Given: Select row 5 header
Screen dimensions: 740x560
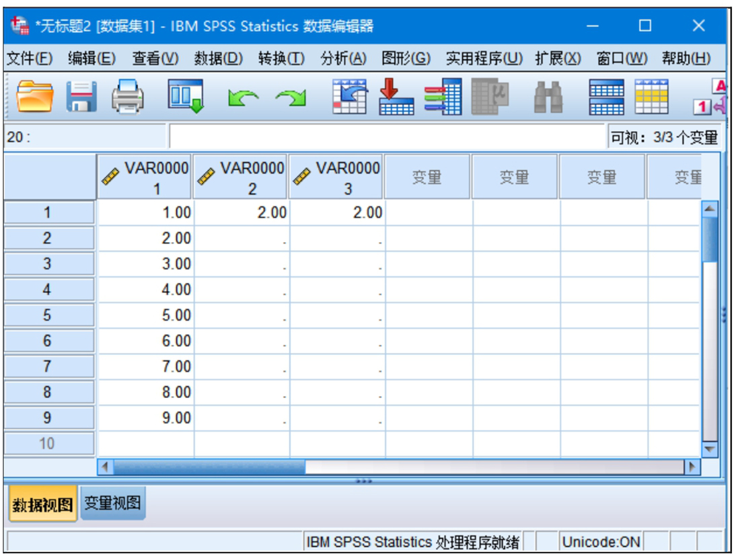Looking at the screenshot, I should tap(48, 315).
